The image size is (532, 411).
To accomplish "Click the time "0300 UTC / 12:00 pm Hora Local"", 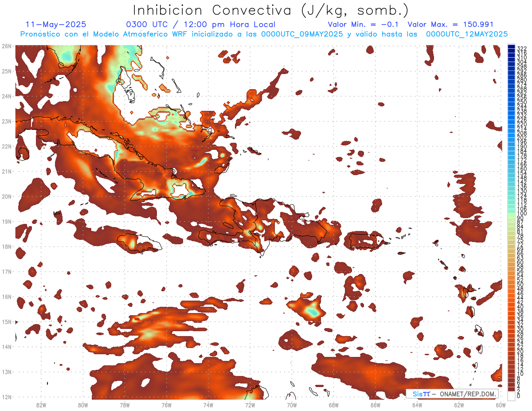I will pos(201,25).
